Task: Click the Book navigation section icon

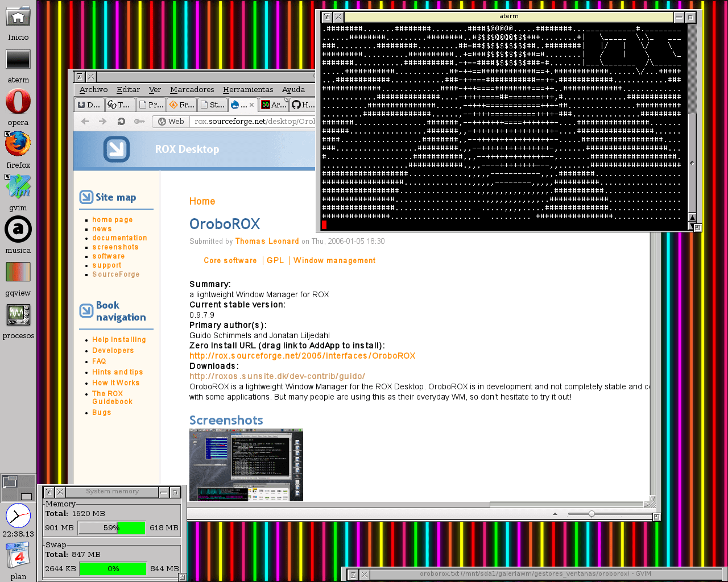Action: click(x=86, y=311)
